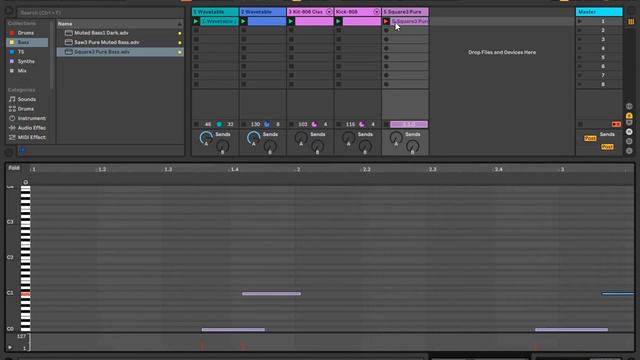Select Muted Bass1 Dark.adv preset

120,33
